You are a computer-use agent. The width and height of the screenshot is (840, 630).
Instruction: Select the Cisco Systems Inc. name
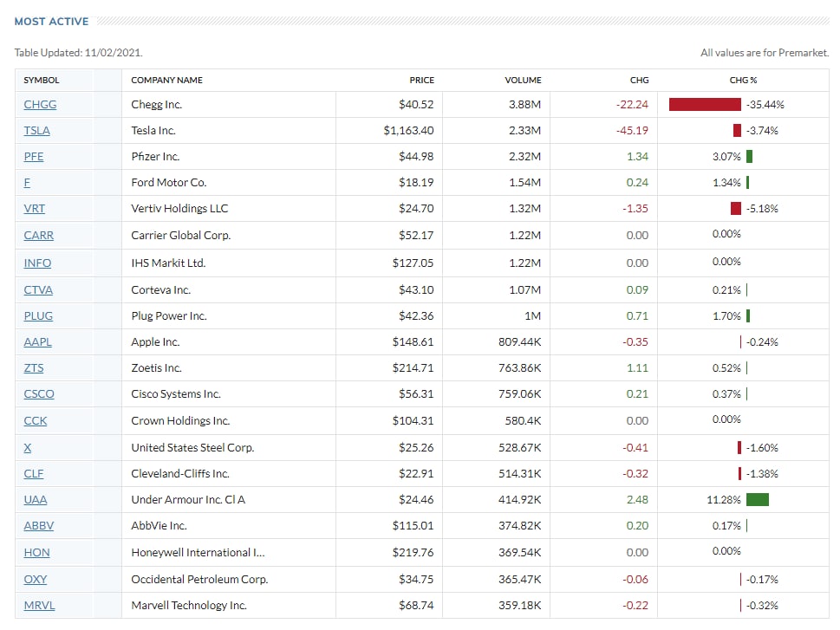176,393
